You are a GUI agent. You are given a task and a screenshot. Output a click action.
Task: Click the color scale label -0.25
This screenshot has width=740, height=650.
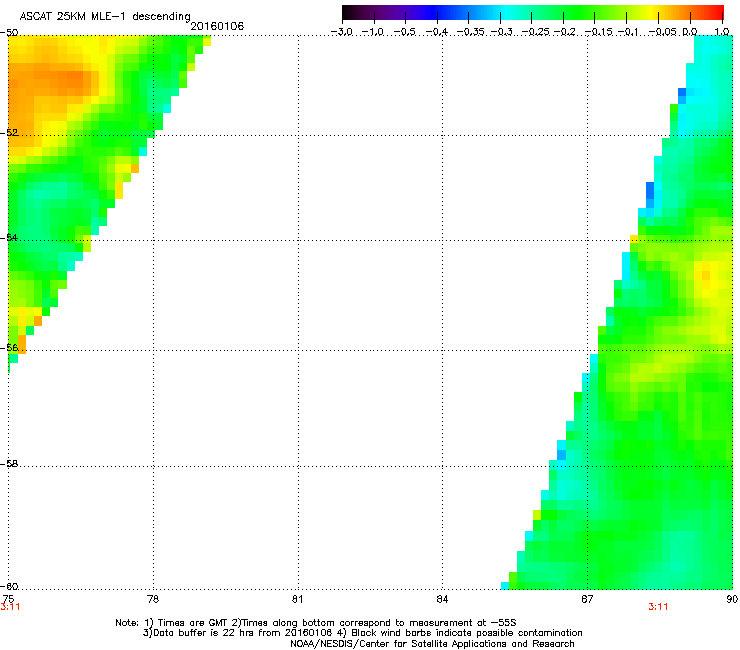(536, 32)
